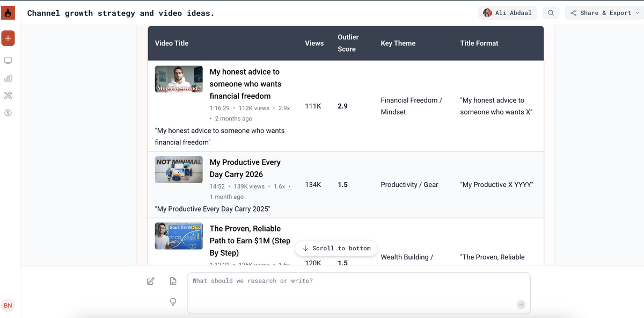
Task: Click the tools icon in the left sidebar
Action: 8,96
